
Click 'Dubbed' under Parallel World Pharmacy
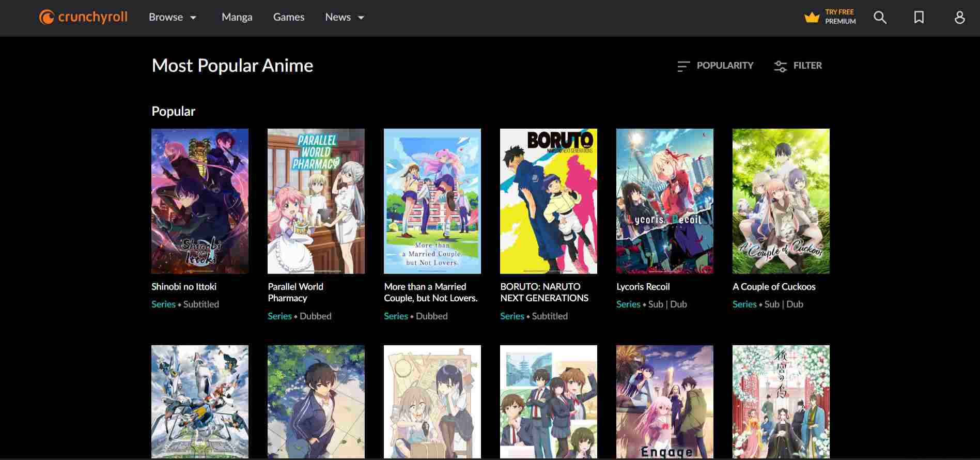click(316, 316)
